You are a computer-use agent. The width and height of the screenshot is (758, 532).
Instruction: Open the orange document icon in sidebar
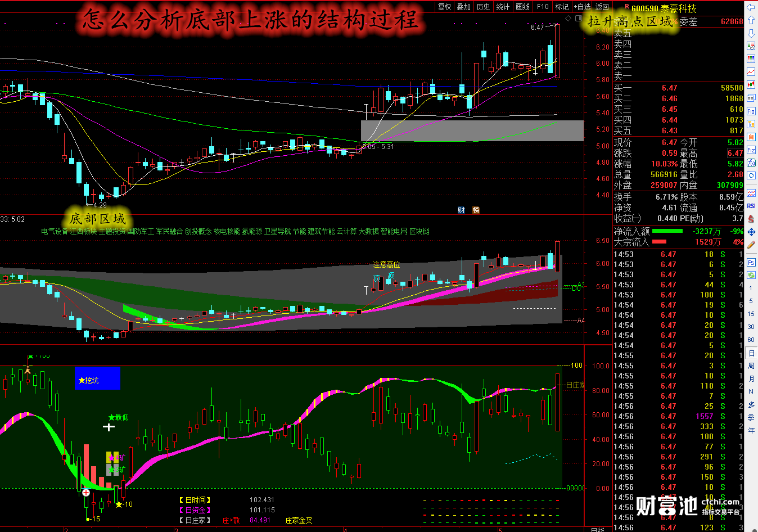pos(751,137)
